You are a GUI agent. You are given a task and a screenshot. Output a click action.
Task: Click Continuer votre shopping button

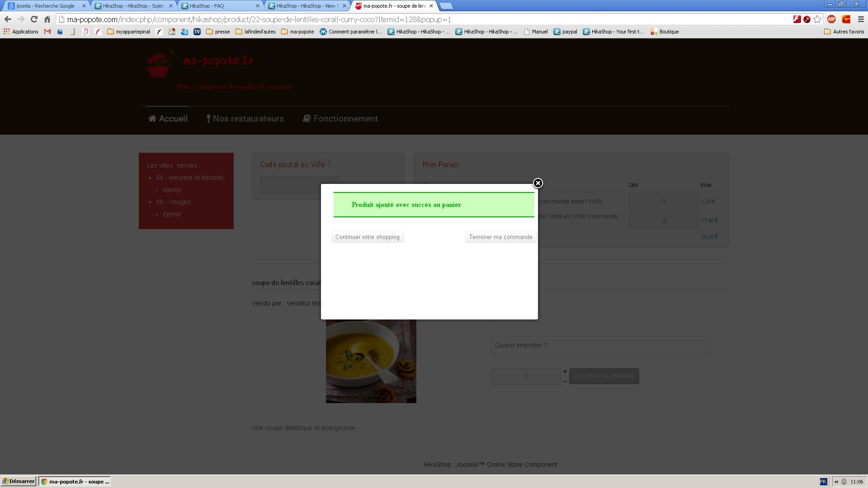(x=367, y=237)
